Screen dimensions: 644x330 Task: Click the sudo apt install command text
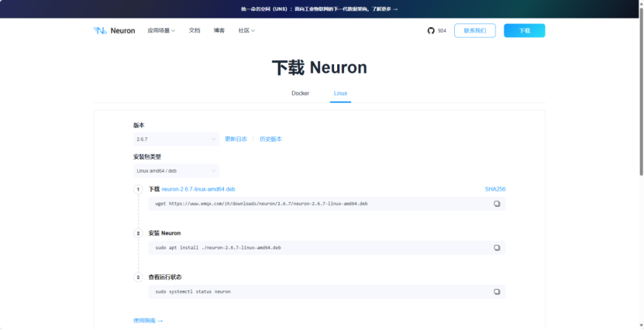coord(218,248)
